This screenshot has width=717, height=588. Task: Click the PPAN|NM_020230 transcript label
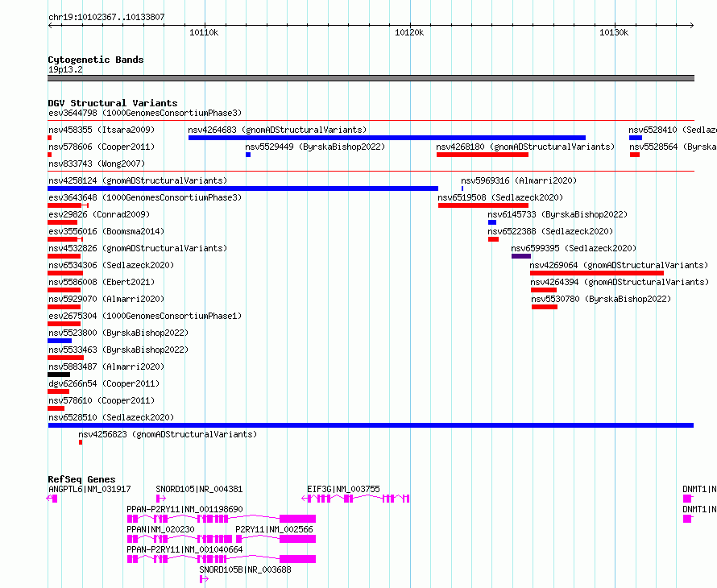tap(160, 529)
